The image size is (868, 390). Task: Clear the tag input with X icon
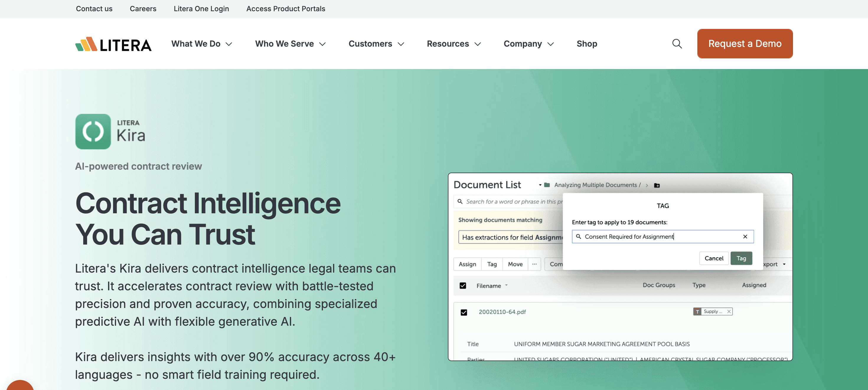(745, 236)
